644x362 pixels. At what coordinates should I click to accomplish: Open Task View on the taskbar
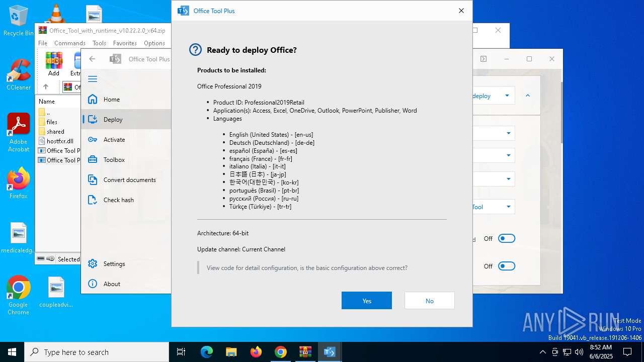pos(181,352)
